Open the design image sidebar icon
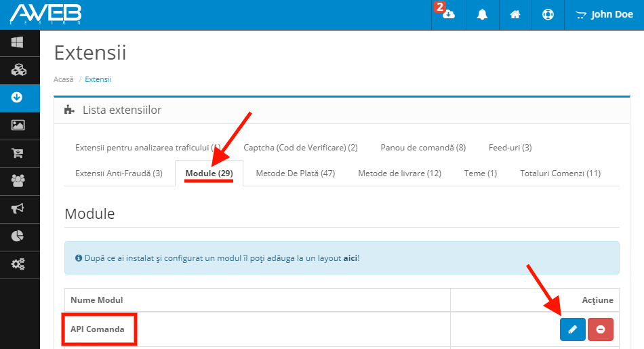644x349 pixels. click(18, 125)
